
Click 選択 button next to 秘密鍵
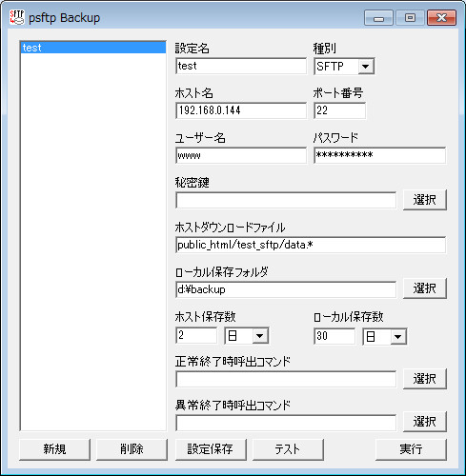coord(425,200)
